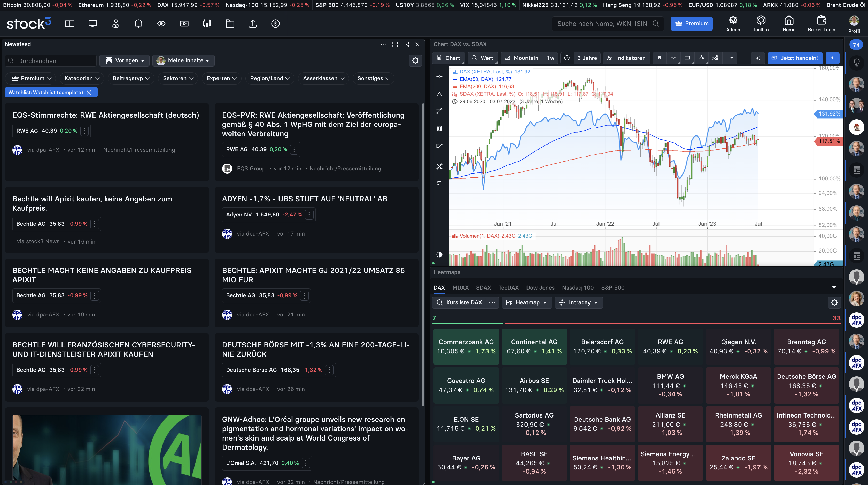Open the dollar coin icon in top navigation

point(276,24)
